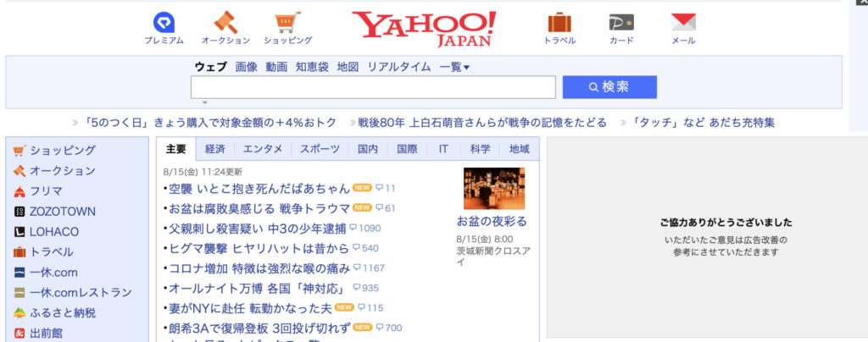The height and width of the screenshot is (342, 868).
Task: Select the リアルタイム search type
Action: tap(399, 67)
